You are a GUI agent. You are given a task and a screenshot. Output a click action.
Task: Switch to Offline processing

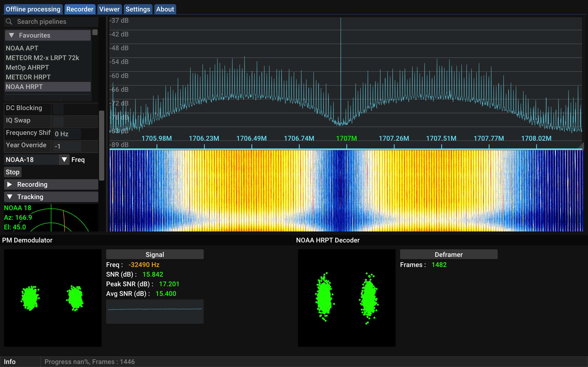point(33,9)
